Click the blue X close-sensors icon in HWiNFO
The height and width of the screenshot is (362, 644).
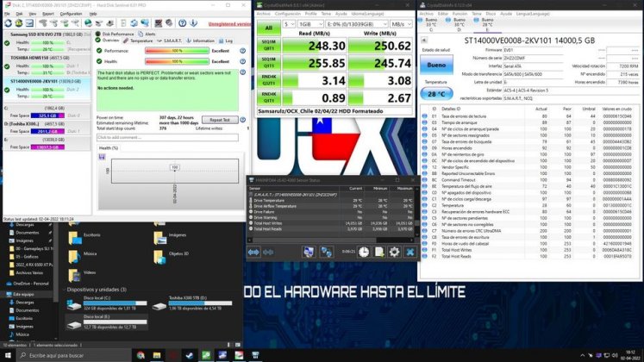[410, 252]
